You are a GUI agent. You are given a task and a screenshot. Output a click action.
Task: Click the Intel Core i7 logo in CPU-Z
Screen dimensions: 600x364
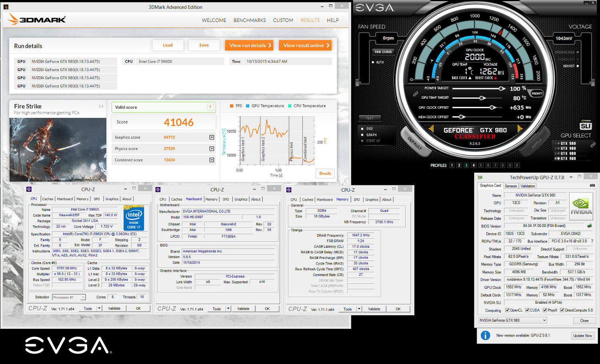tap(134, 218)
